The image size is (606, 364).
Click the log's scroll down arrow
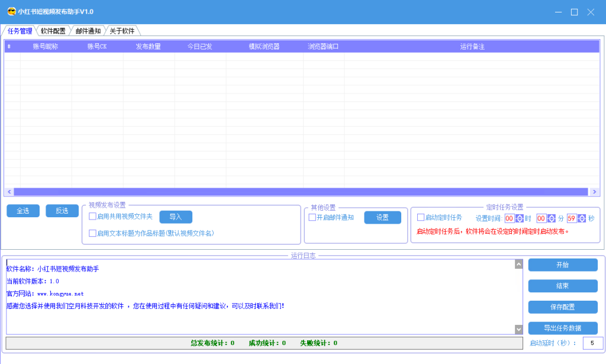click(x=518, y=329)
